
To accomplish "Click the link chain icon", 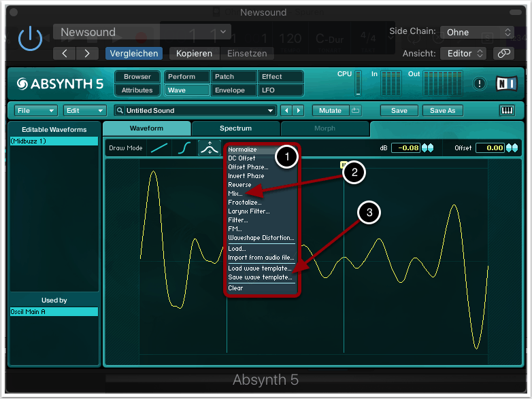I will [503, 53].
